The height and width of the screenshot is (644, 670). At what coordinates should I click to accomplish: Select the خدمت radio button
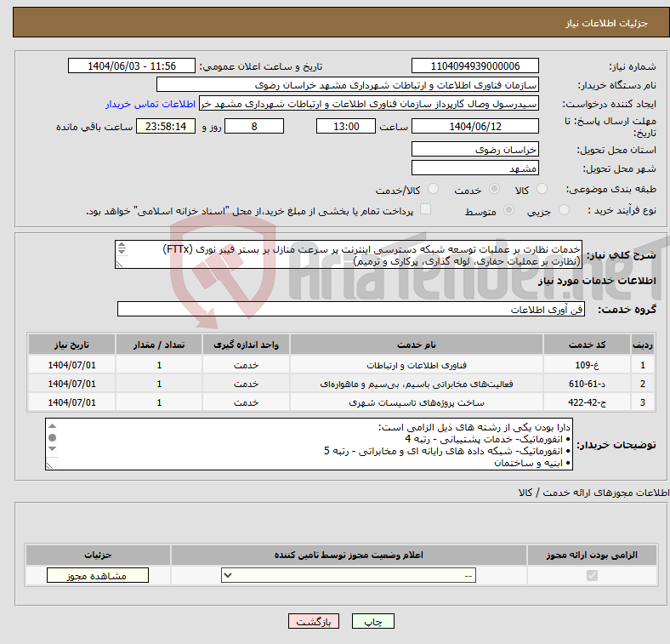(494, 189)
